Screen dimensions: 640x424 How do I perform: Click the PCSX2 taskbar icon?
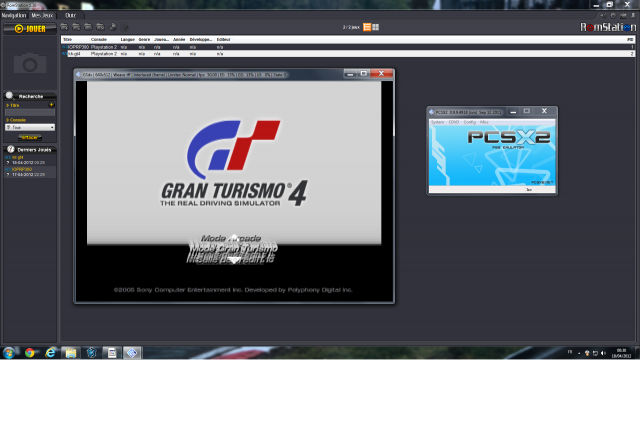pos(131,353)
